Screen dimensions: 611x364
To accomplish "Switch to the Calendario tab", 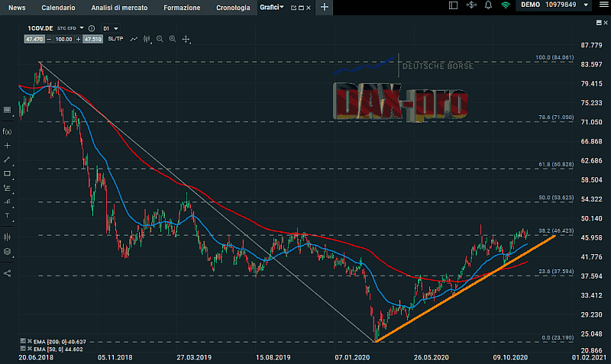I will click(x=58, y=8).
